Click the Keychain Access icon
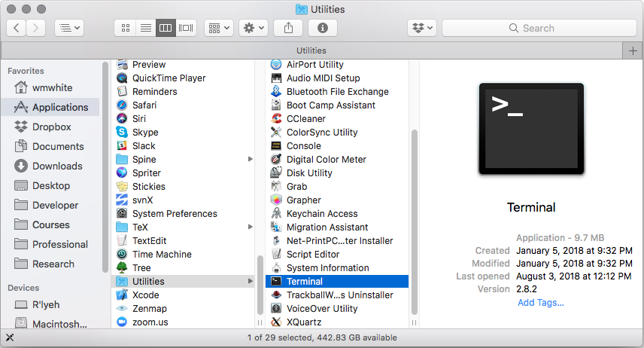Viewport: 644px width, 348px height. [x=276, y=214]
